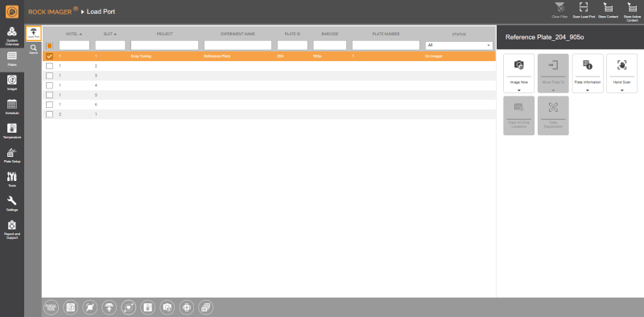Click the bottom-bar tray with up-arrow icon
644x317 pixels.
(109, 307)
